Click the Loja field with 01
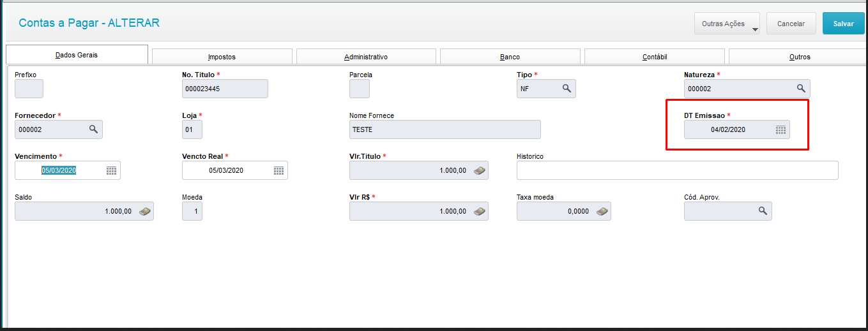The height and width of the screenshot is (331, 868). [x=192, y=129]
